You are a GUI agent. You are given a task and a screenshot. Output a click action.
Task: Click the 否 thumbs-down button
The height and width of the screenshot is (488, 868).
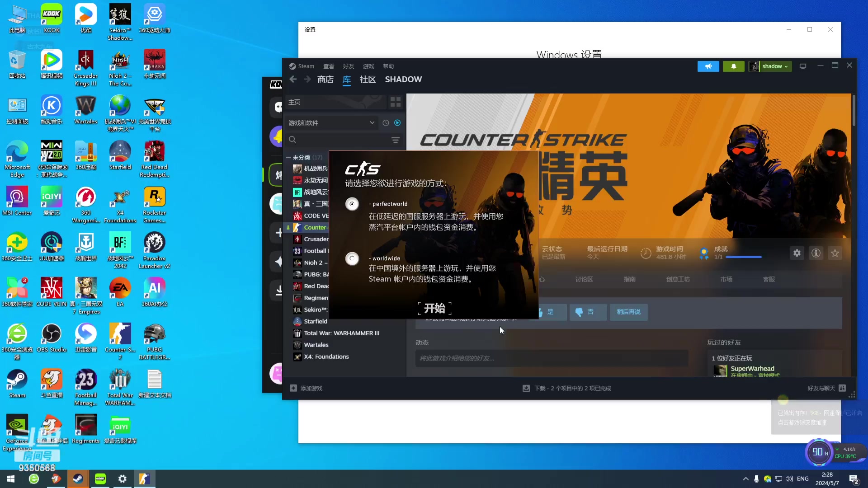point(588,312)
